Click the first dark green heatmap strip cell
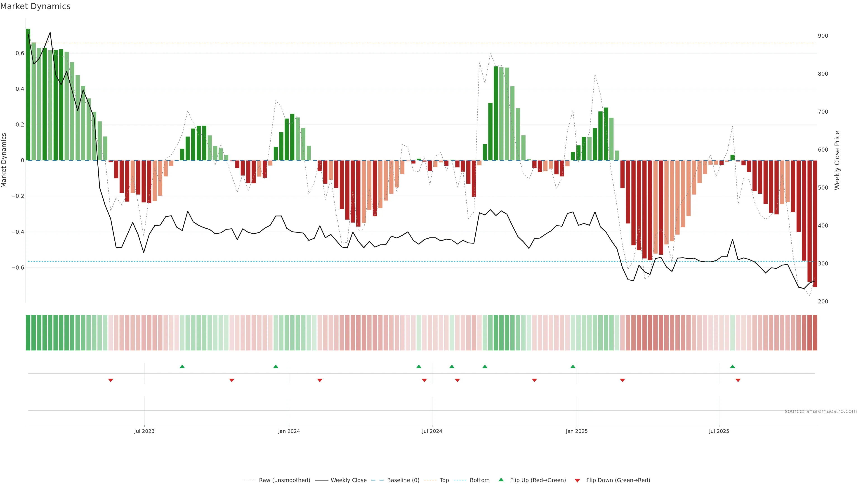This screenshot has height=488, width=868. point(28,332)
